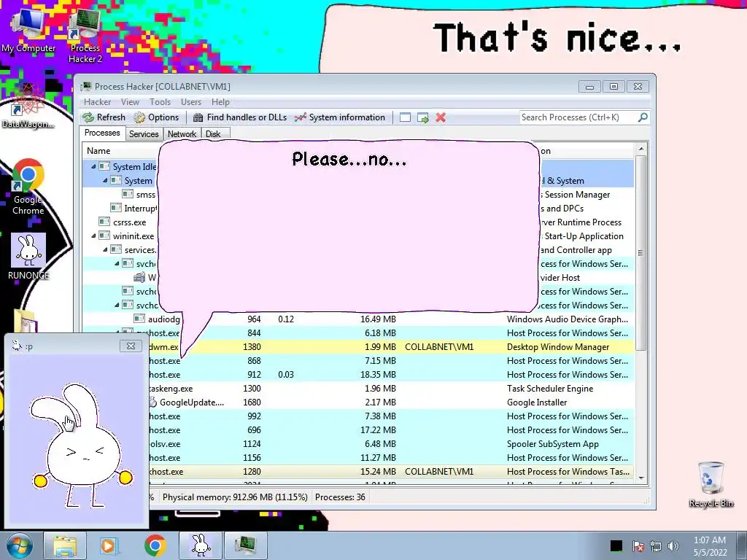The image size is (747, 560).
Task: Switch to the Network tab
Action: coord(182,134)
